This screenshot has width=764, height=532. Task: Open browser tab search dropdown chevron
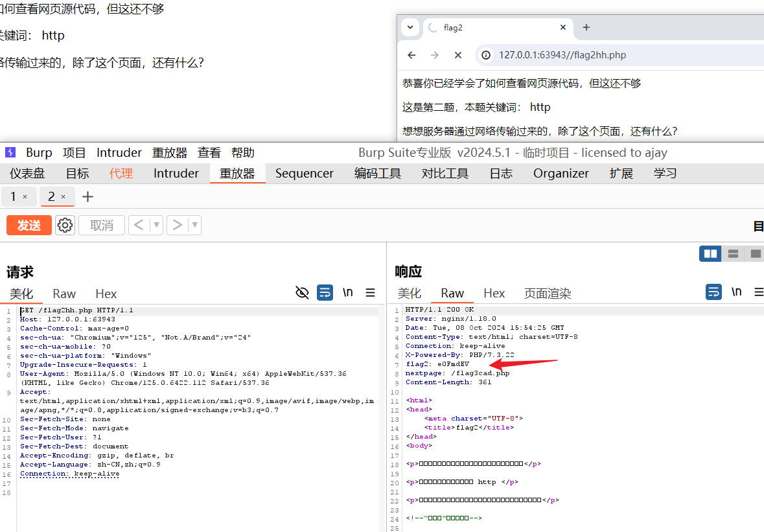tap(410, 27)
